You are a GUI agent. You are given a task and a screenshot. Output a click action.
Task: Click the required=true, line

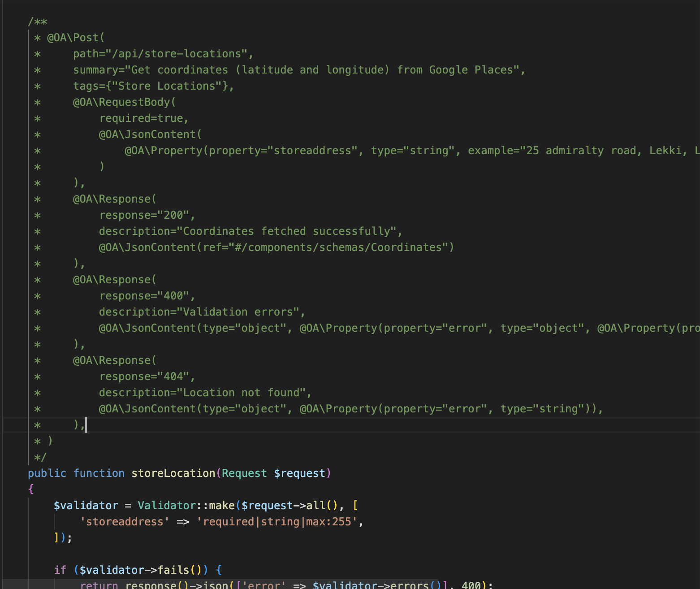tap(144, 118)
